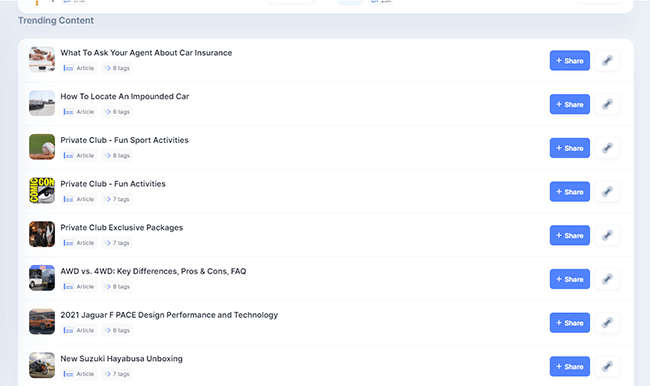Image resolution: width=650 pixels, height=386 pixels.
Task: Click '7 tags' under Private Club - Fun Activities
Action: point(117,199)
